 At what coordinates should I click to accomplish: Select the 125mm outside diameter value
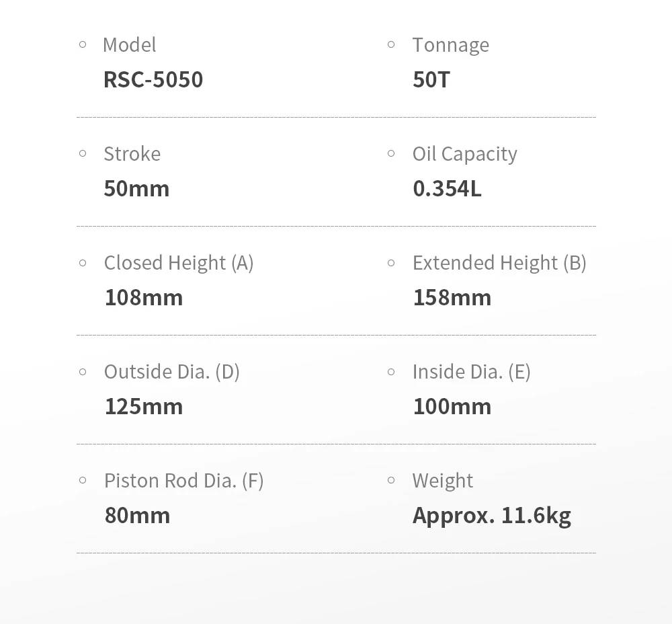tap(144, 407)
